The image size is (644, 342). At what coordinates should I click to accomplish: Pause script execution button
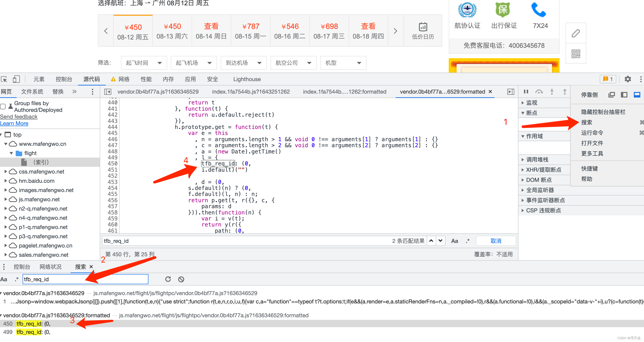[x=526, y=92]
